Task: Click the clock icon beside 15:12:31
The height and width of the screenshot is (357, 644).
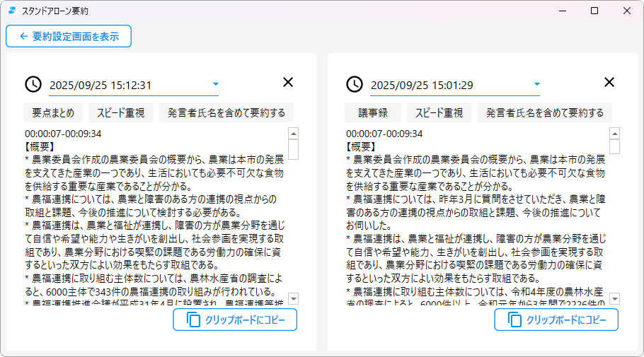Action: pos(33,84)
